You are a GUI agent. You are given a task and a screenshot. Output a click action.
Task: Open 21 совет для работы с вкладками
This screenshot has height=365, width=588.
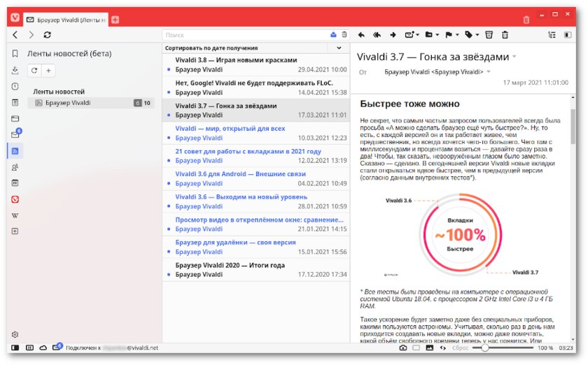[x=255, y=156]
